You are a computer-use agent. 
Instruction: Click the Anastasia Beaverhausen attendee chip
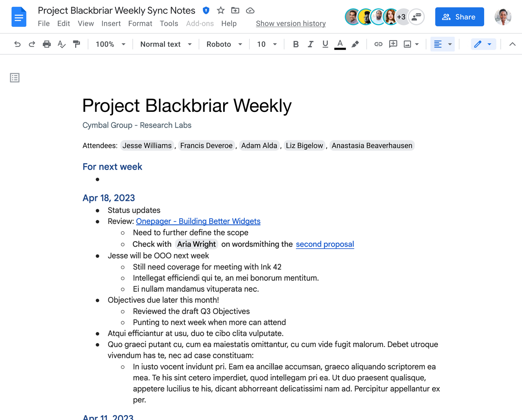point(372,145)
